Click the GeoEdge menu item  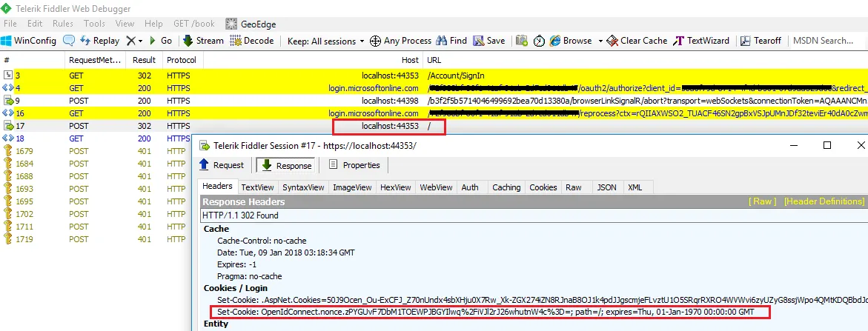[251, 24]
